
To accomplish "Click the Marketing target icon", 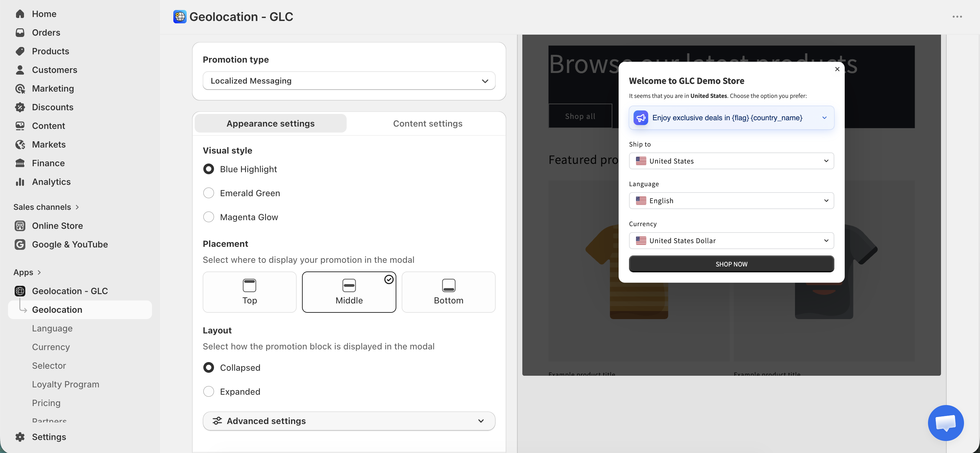I will tap(20, 89).
